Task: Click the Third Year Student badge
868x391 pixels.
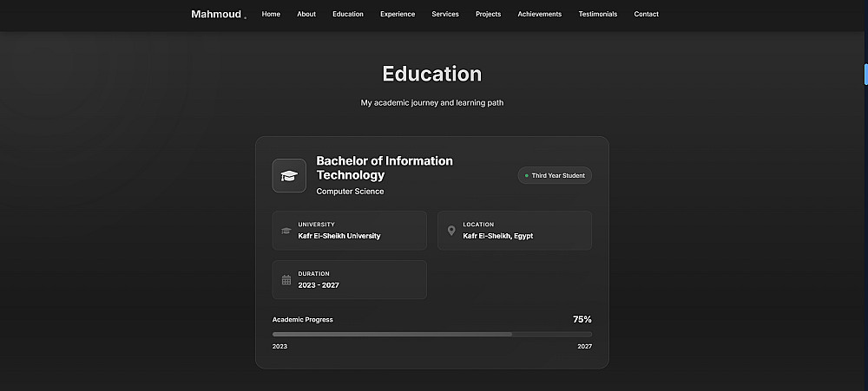Action: click(555, 175)
